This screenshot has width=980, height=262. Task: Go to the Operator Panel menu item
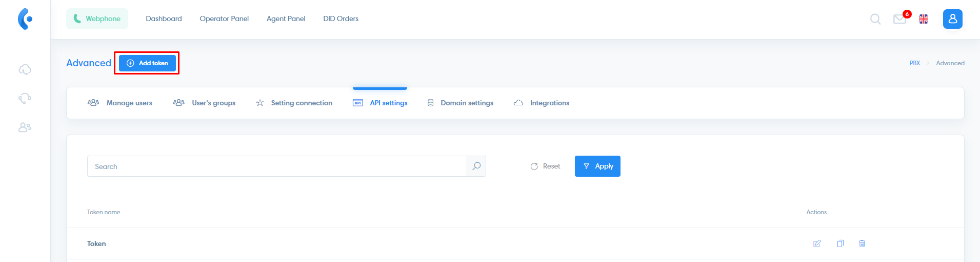[224, 18]
